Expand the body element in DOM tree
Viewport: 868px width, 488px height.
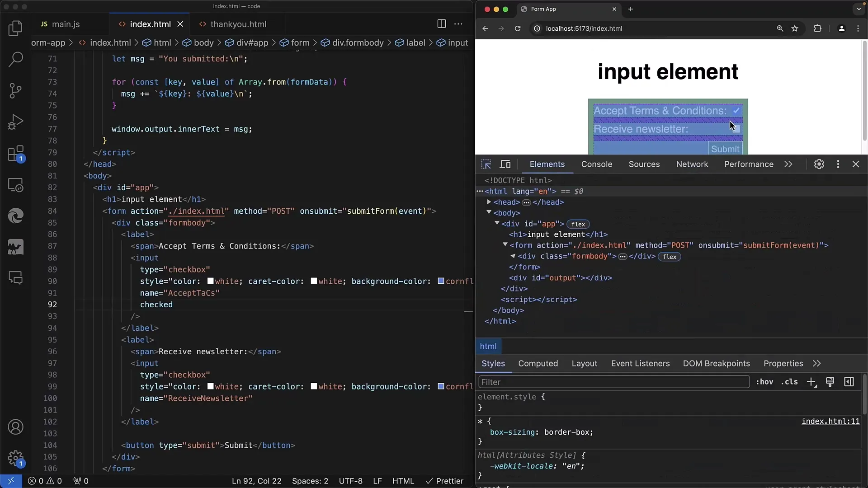coord(489,213)
